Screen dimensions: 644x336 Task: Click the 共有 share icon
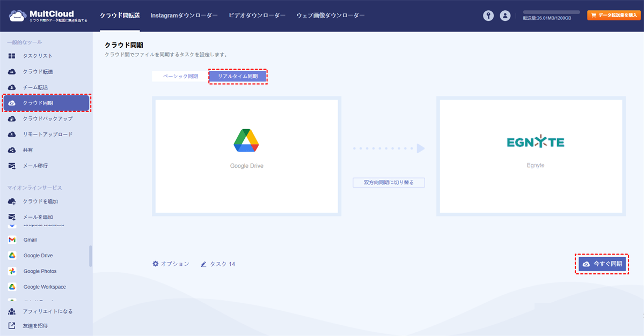[12, 150]
